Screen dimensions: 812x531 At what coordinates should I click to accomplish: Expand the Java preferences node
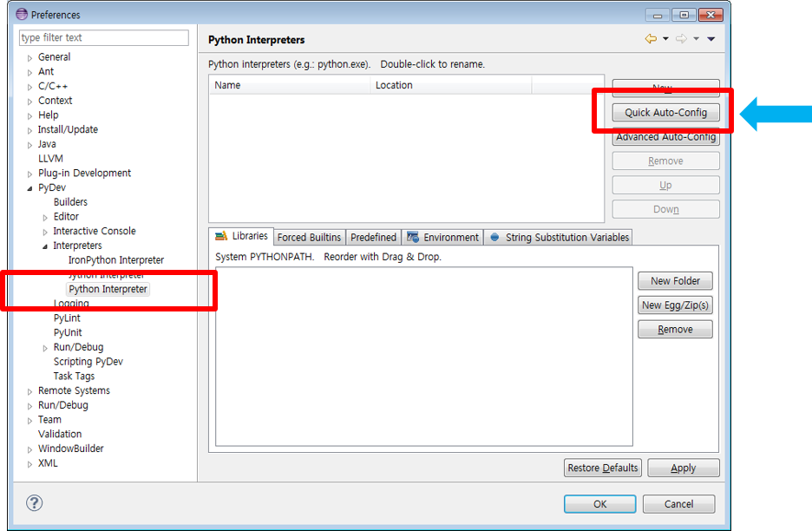tap(30, 145)
